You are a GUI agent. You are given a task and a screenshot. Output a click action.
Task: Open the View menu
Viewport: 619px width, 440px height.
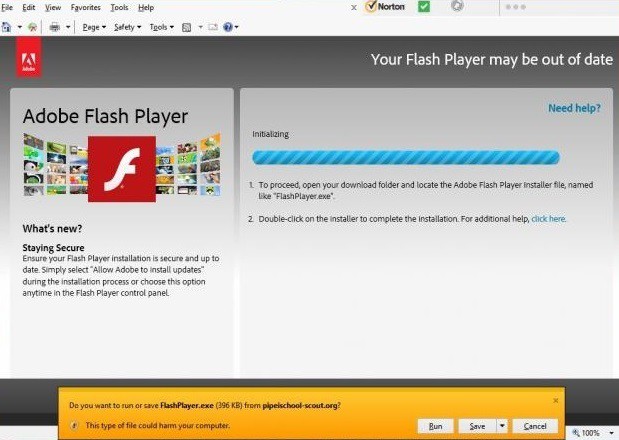point(53,7)
